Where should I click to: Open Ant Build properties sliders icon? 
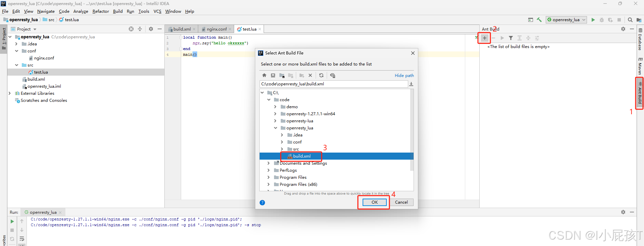point(537,38)
